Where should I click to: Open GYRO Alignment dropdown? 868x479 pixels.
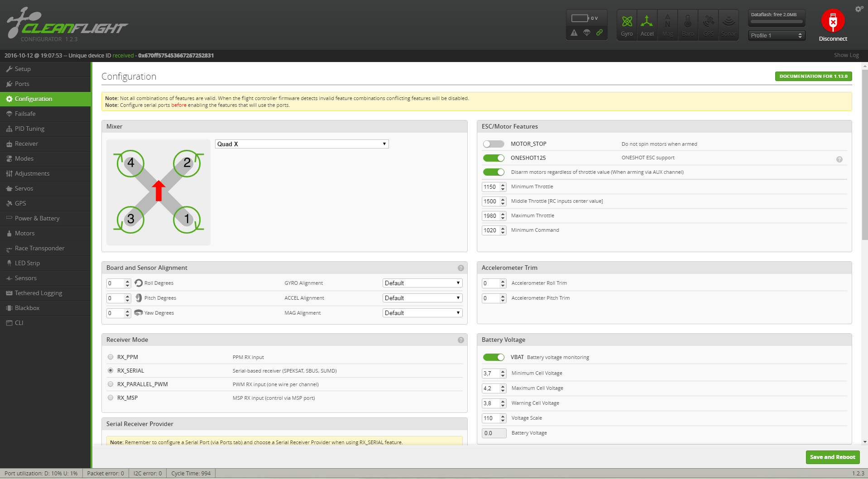pos(422,283)
